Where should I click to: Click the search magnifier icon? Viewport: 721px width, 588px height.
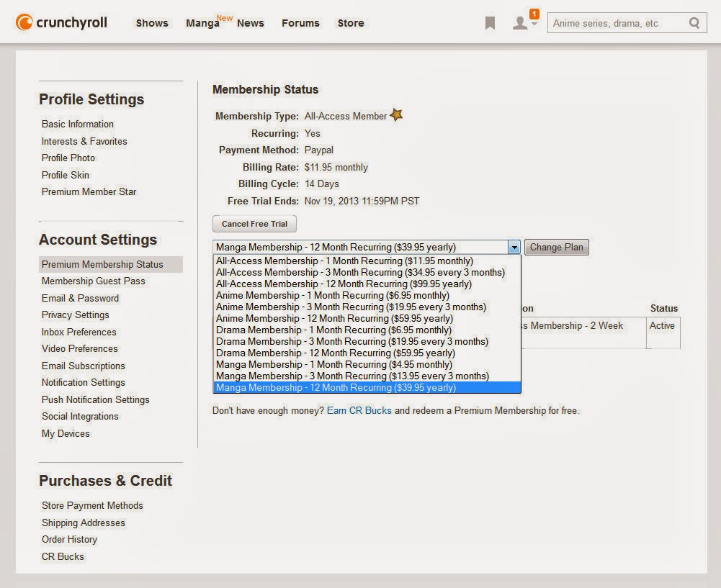coord(694,23)
